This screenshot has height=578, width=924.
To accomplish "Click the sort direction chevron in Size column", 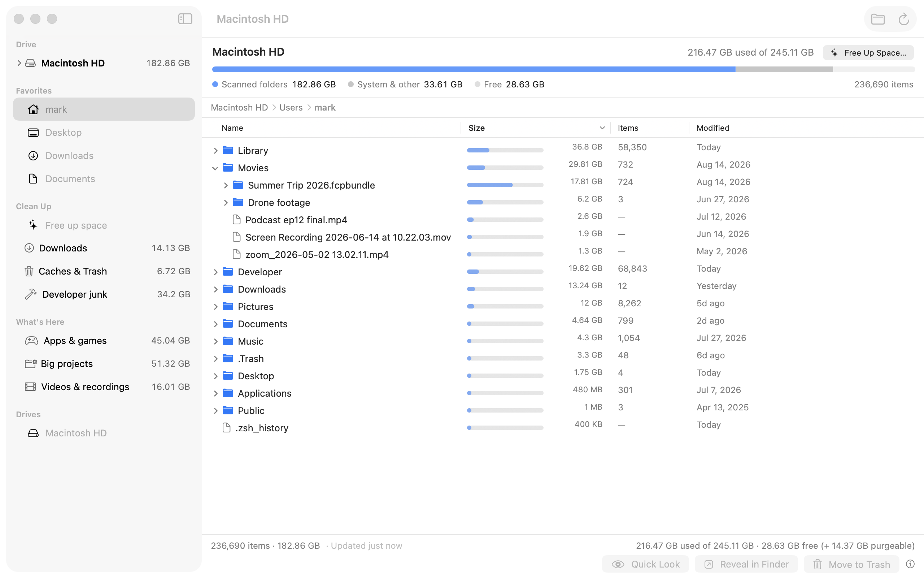I will (602, 128).
